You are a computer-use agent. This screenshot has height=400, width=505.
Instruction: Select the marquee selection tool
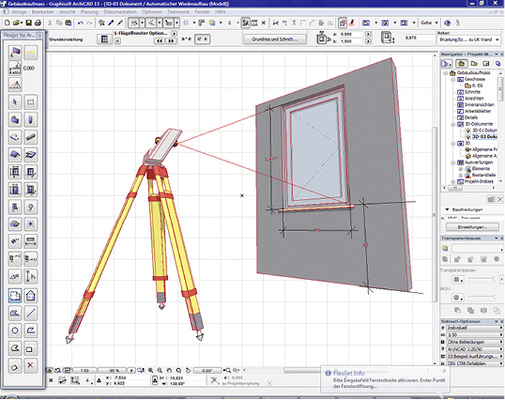tap(30, 102)
